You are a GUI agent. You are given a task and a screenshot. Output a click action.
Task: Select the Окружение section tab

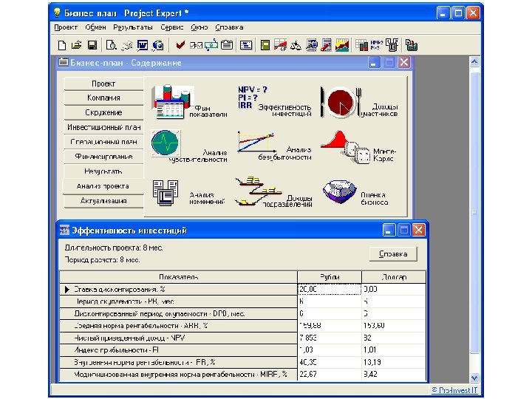coord(103,112)
